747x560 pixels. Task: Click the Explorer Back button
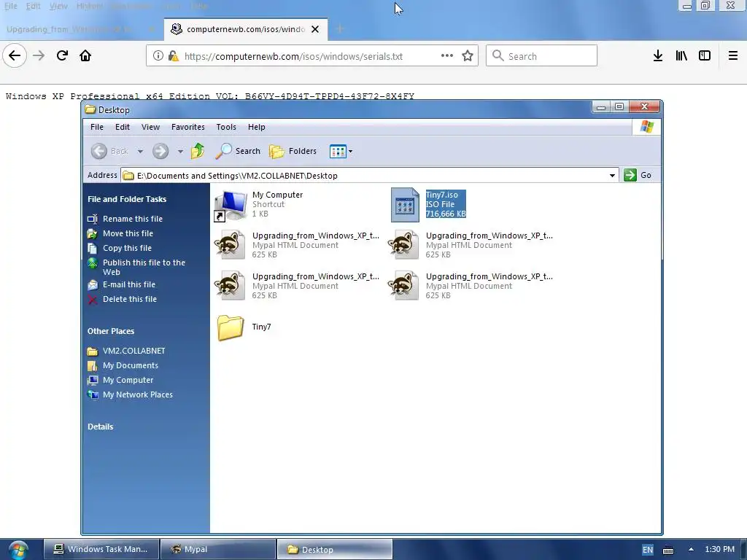click(109, 151)
